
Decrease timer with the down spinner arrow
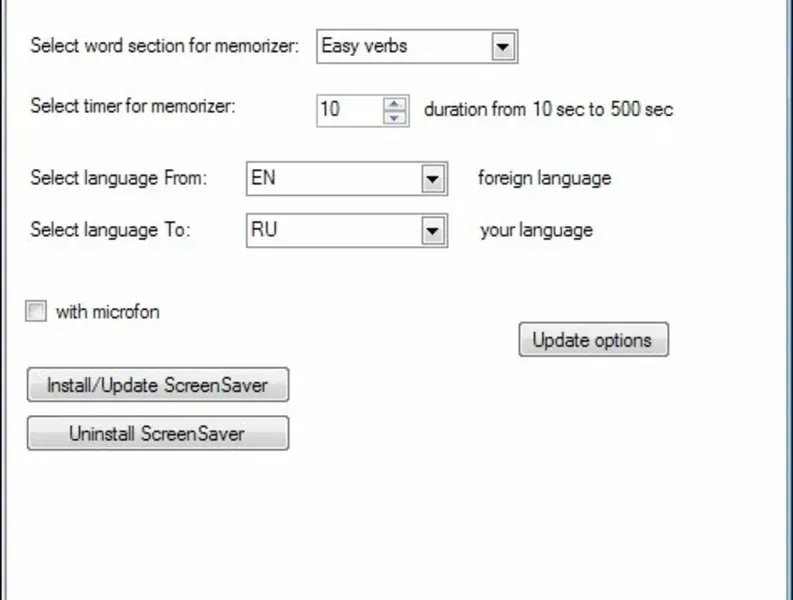pyautogui.click(x=396, y=116)
